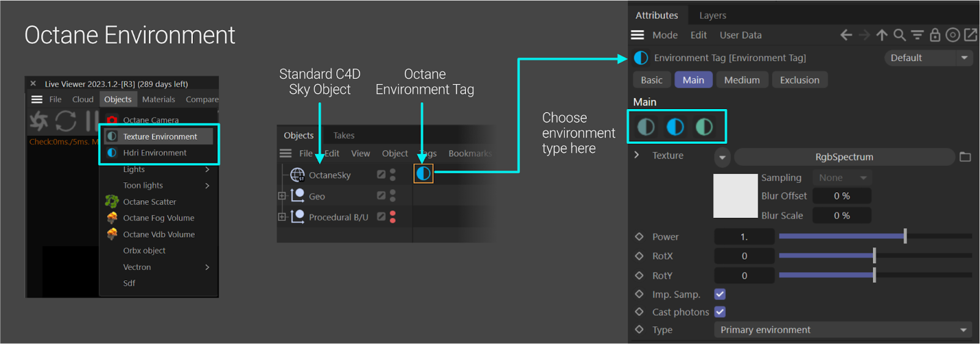Click the up arrow in Attributes toolbar
This screenshot has height=344, width=980.
pos(881,35)
